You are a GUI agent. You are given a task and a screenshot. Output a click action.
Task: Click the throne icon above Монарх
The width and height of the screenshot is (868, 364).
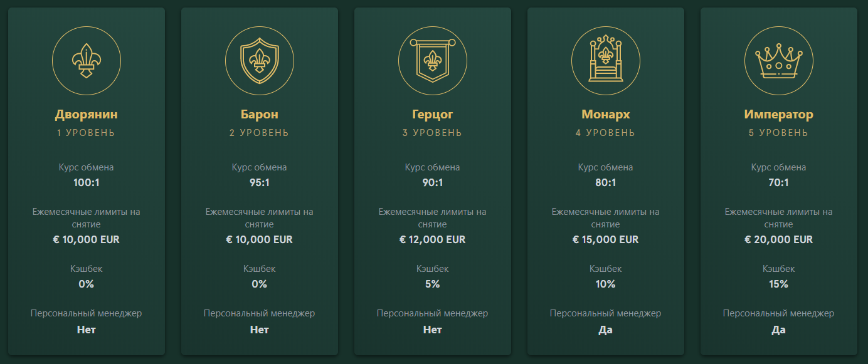coord(606,61)
